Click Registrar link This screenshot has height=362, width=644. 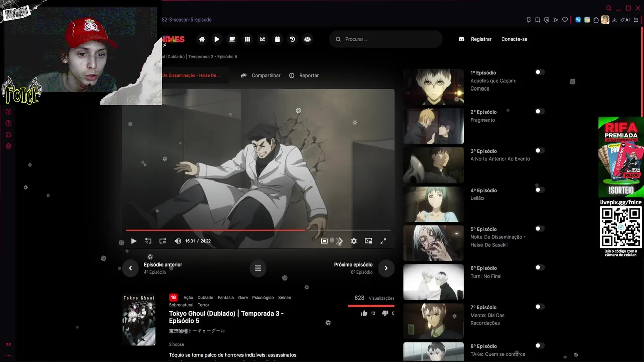481,39
